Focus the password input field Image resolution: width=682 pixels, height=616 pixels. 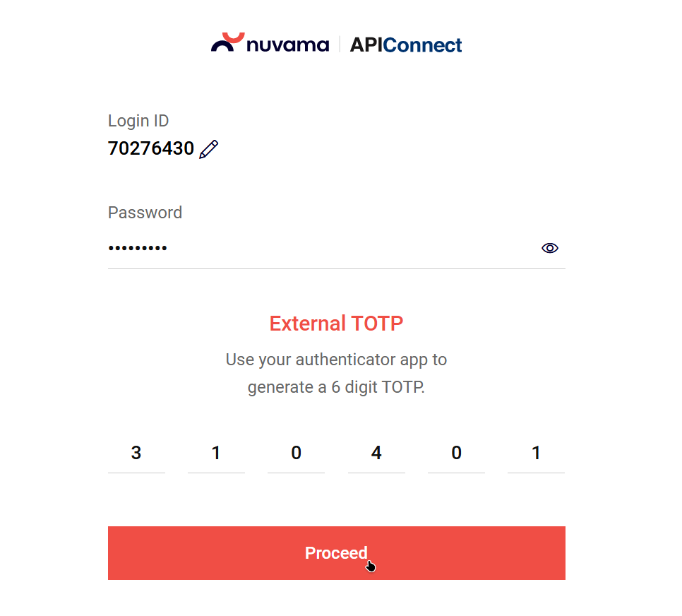tap(318, 248)
